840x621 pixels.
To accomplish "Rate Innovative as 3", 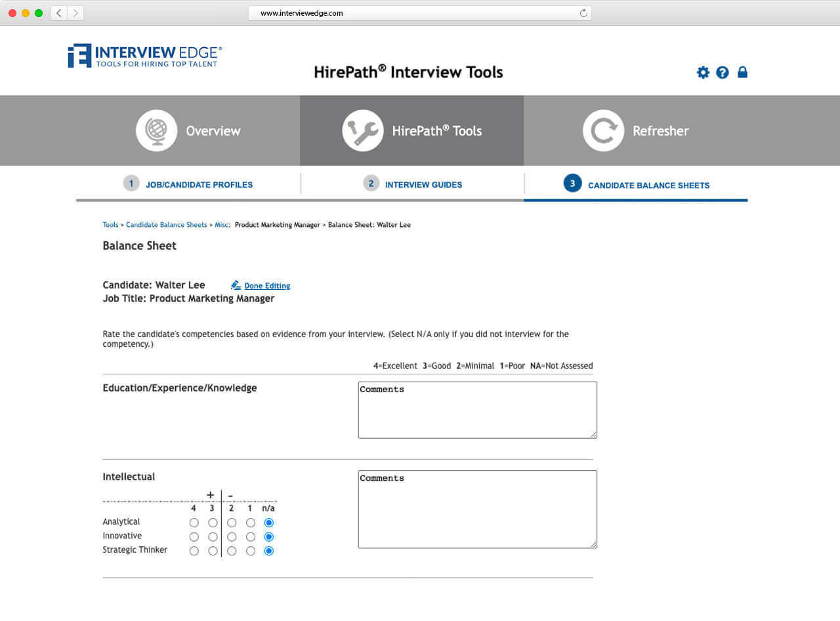I will tap(213, 537).
